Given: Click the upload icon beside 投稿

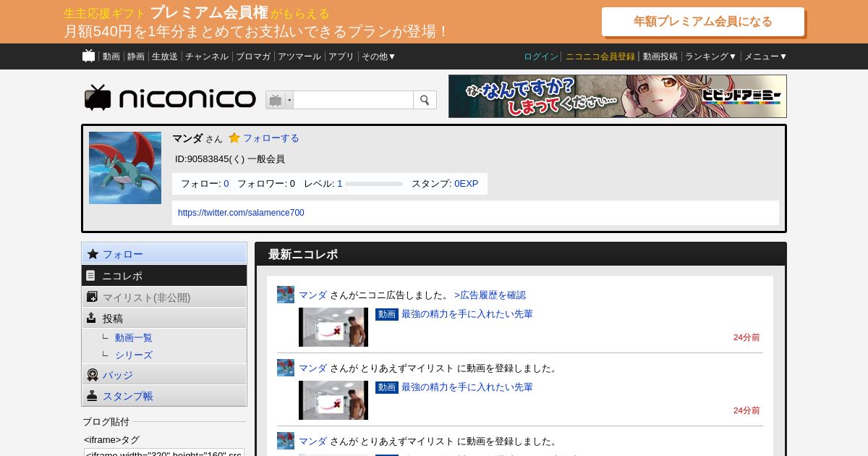Looking at the screenshot, I should coord(91,318).
